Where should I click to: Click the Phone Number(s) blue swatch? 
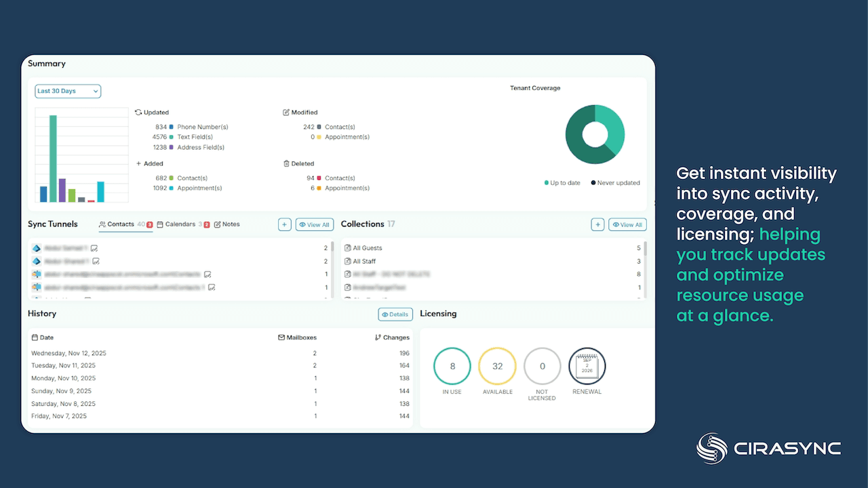coord(172,127)
